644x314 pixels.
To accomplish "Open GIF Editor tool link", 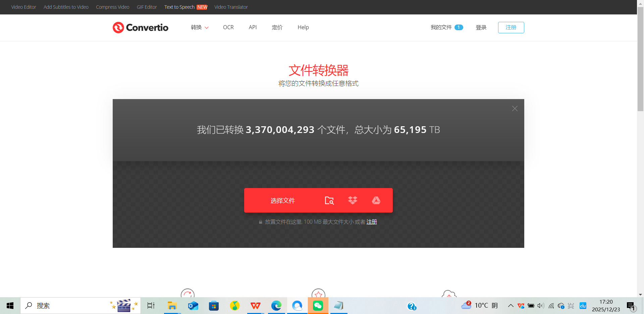I will pos(147,7).
